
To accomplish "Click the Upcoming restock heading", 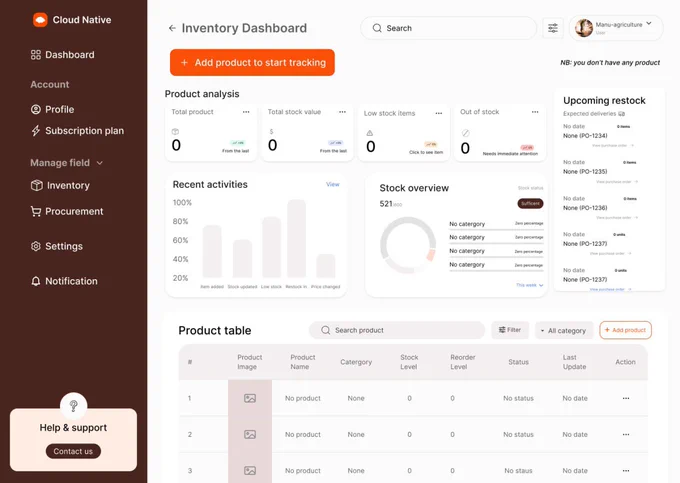I will coord(604,101).
